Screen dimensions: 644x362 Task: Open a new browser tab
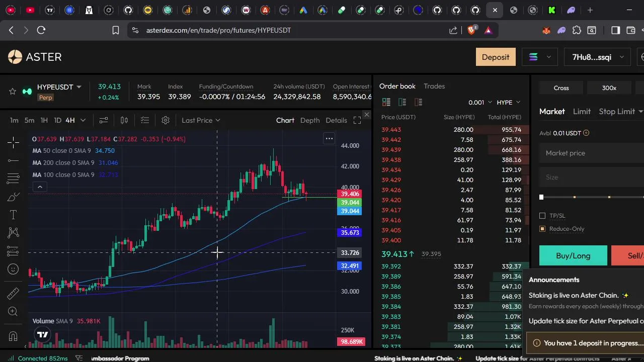[590, 10]
